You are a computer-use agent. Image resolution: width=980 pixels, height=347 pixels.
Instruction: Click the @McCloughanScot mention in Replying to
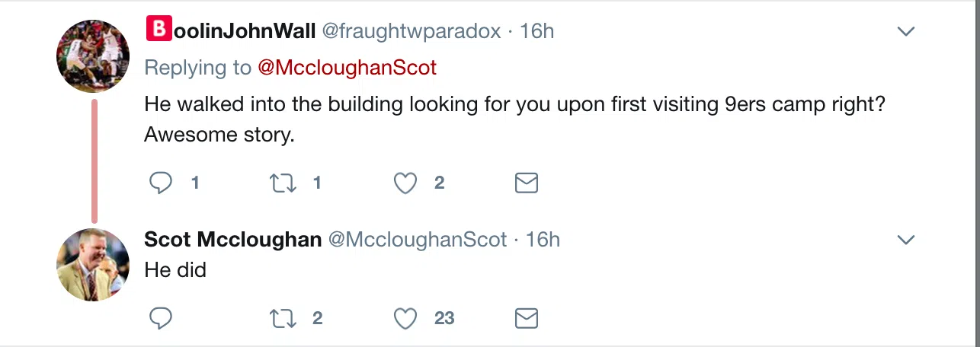pos(347,67)
